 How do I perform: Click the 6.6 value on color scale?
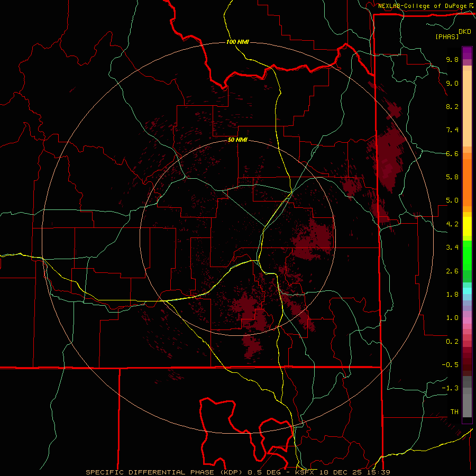pyautogui.click(x=452, y=153)
